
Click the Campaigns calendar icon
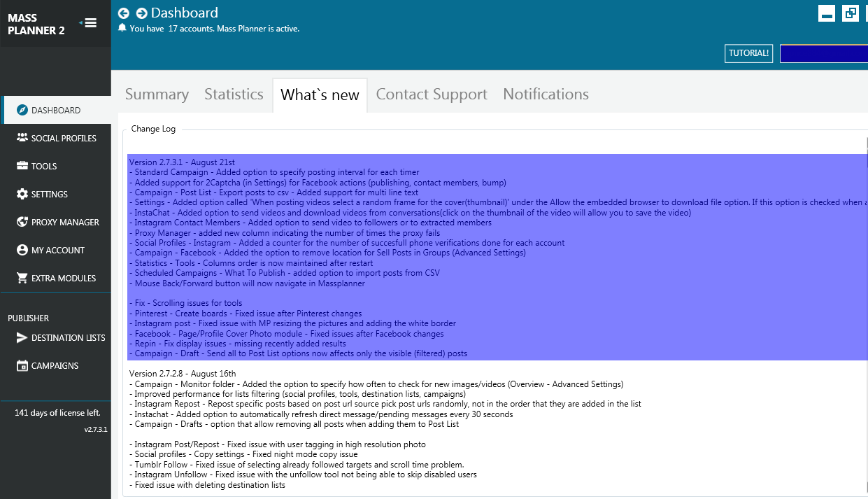(22, 365)
